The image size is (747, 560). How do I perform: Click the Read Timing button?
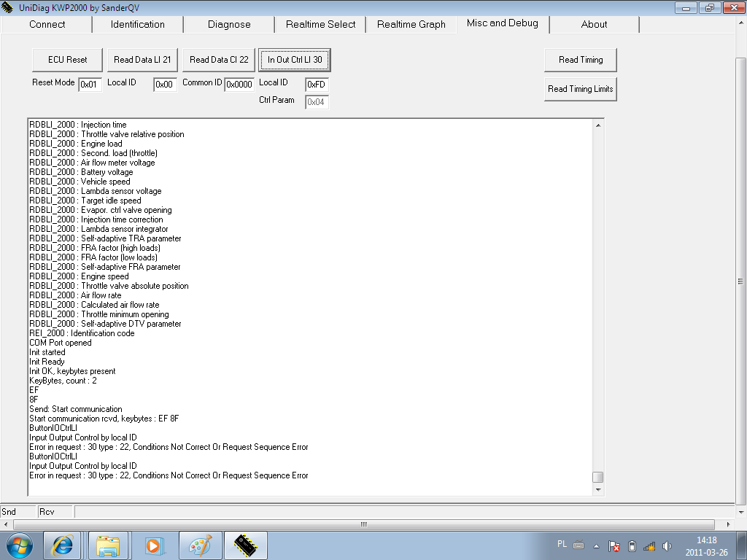click(581, 60)
